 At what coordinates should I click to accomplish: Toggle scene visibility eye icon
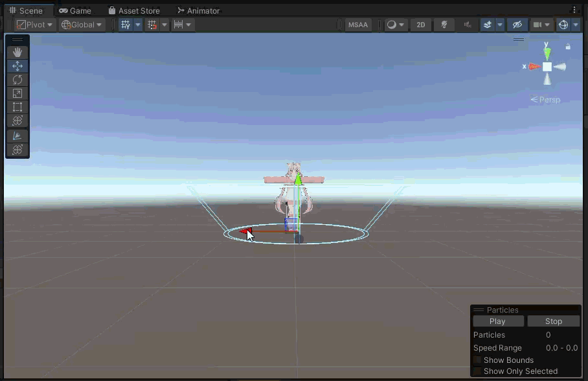pyautogui.click(x=517, y=25)
